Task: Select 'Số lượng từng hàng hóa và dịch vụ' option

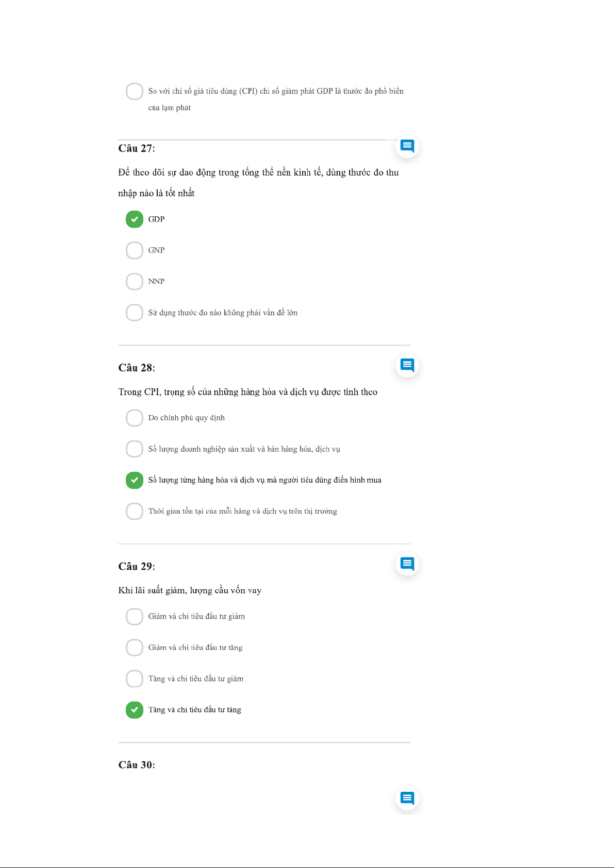Action: coord(135,480)
